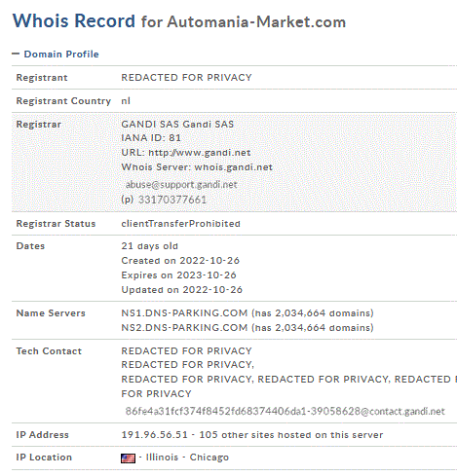This screenshot has width=457, height=476.
Task: Select the IANA ID: 81 text
Action: (151, 138)
